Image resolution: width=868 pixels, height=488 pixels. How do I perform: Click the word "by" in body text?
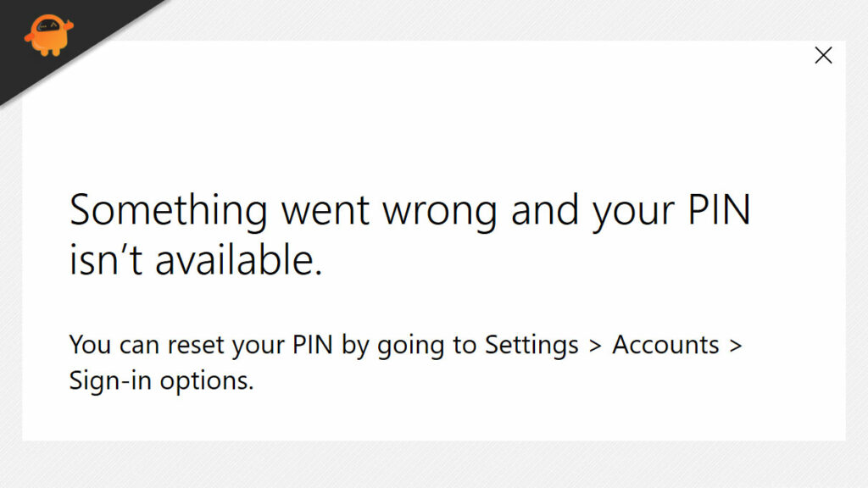click(x=354, y=346)
